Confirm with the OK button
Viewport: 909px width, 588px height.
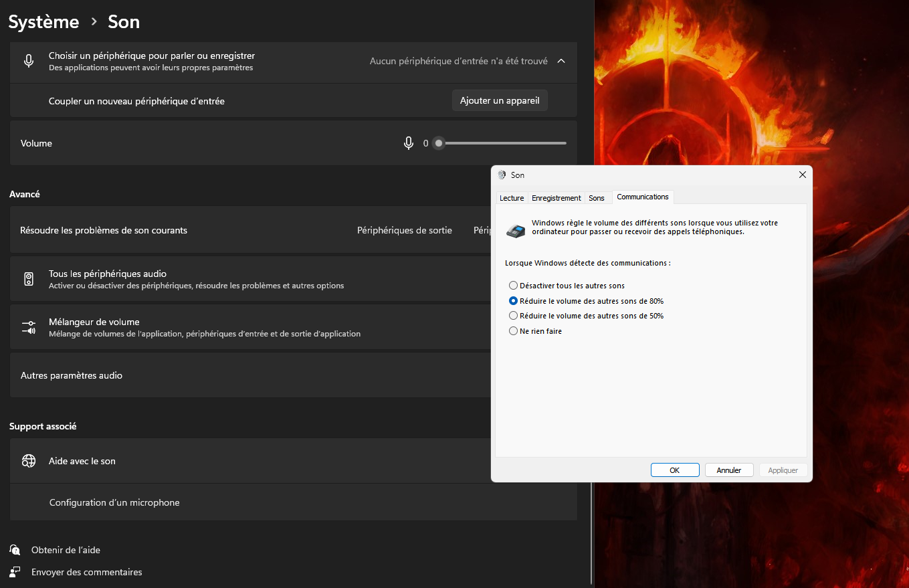point(675,470)
